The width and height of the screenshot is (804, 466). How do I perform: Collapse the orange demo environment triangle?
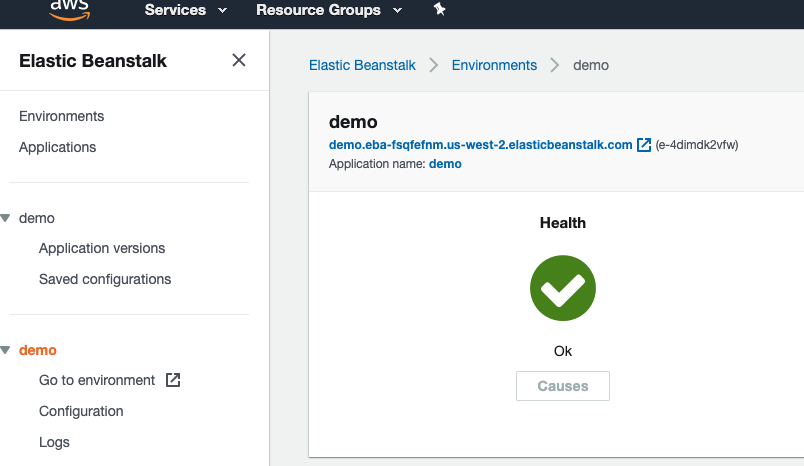tap(6, 351)
